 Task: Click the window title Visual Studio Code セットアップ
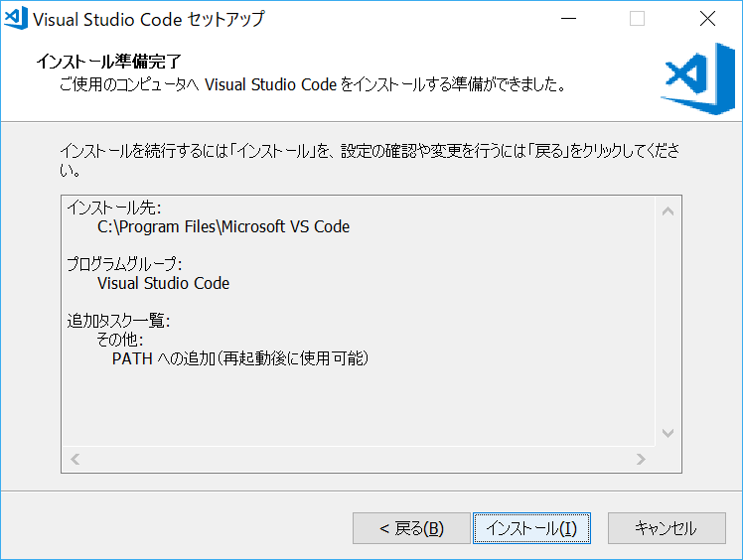click(x=149, y=20)
